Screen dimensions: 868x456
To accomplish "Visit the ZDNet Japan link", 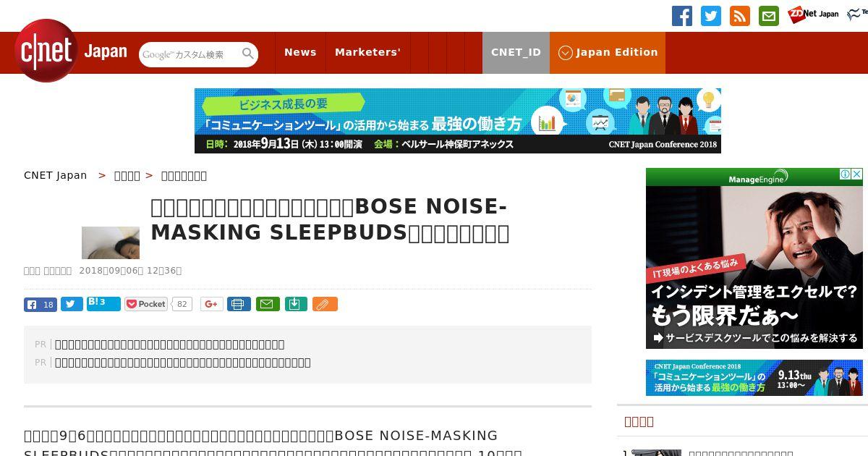I will point(813,14).
